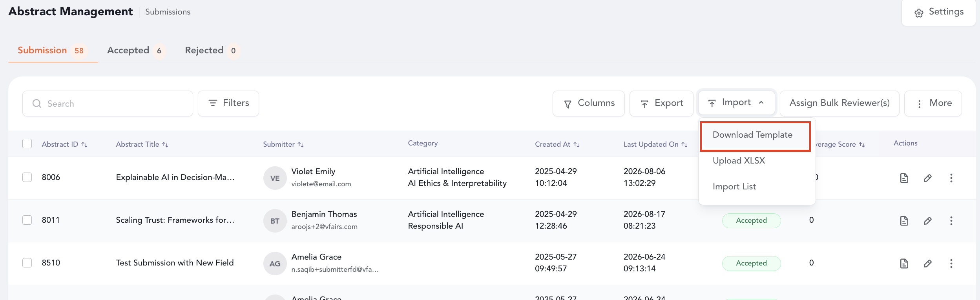Tick the select-all checkbox in header
Image resolution: width=980 pixels, height=300 pixels.
(27, 144)
